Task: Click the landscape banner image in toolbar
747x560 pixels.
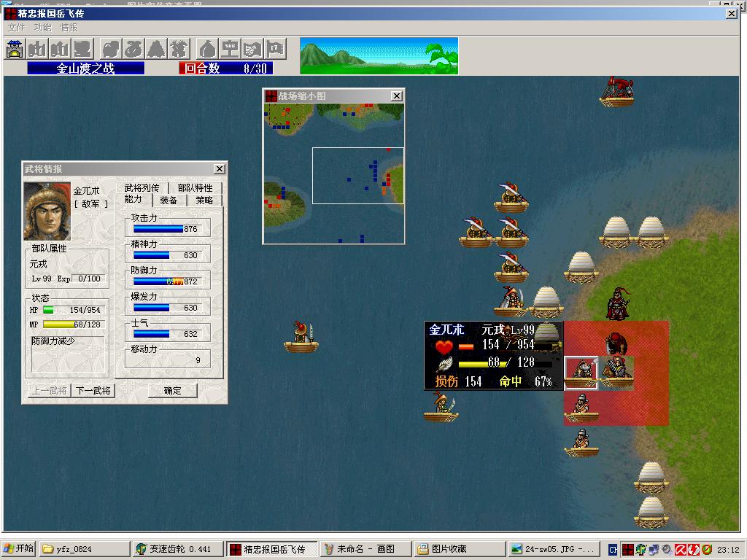Action: (379, 55)
